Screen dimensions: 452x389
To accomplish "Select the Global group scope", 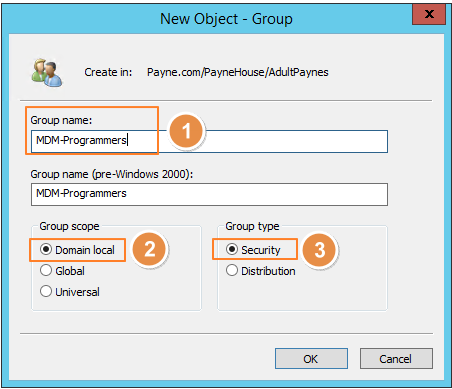I will pyautogui.click(x=62, y=271).
